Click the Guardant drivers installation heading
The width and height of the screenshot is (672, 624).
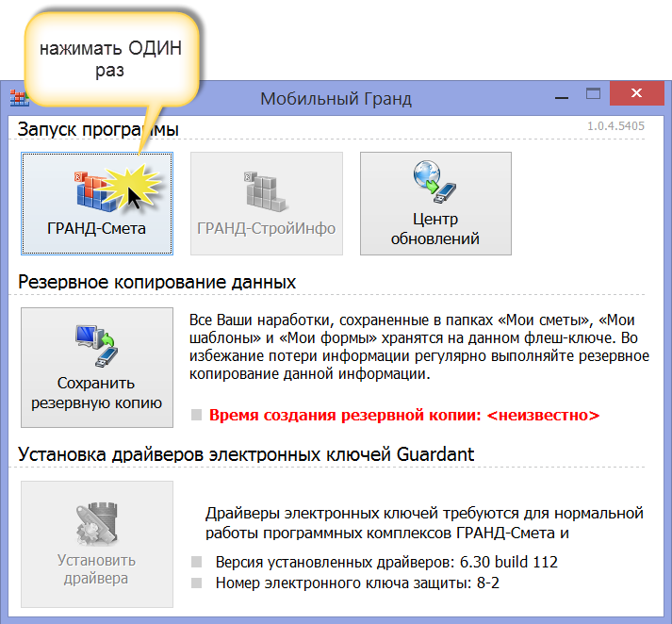click(x=246, y=454)
